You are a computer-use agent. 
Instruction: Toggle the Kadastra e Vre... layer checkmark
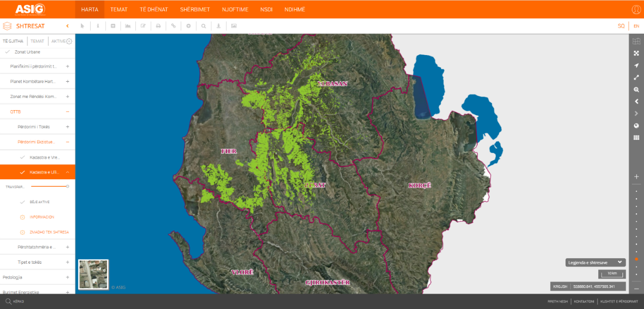coord(22,157)
